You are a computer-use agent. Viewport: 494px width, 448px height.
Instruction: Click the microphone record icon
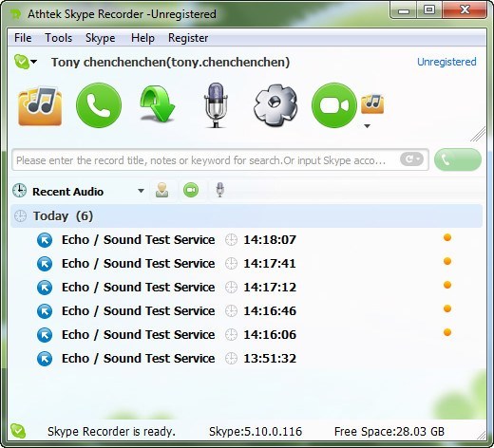216,105
